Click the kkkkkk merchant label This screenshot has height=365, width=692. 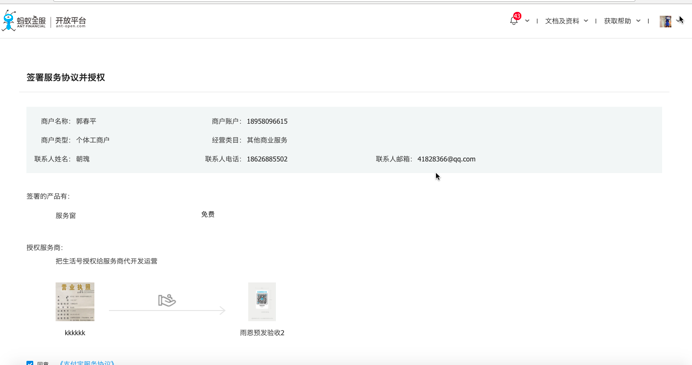point(75,333)
